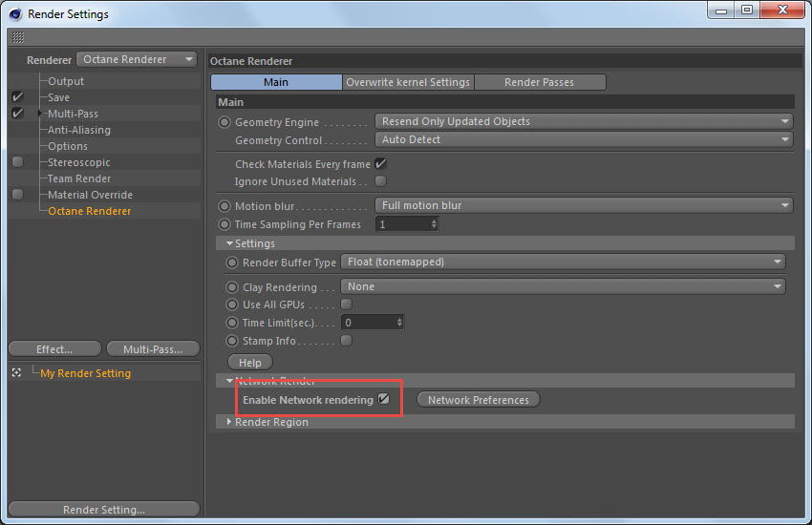Expand the Render Region section
Screen dimensions: 812x525
[x=229, y=422]
